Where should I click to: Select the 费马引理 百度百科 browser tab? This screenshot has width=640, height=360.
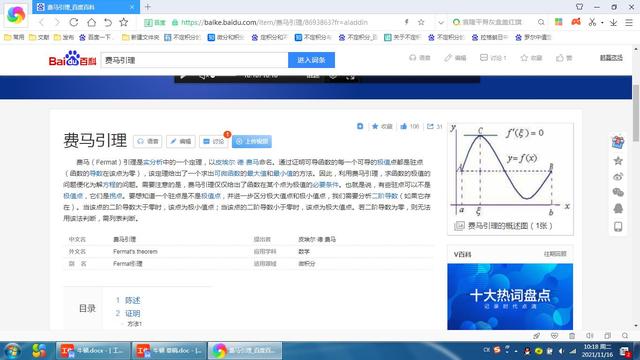coord(86,7)
